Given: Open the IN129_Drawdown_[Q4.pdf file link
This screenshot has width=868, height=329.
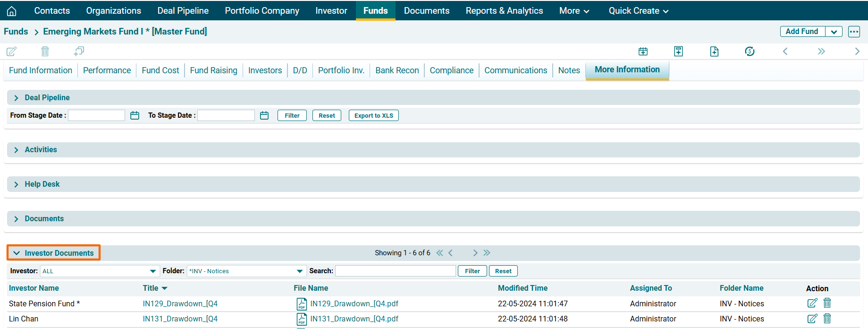Looking at the screenshot, I should (354, 303).
